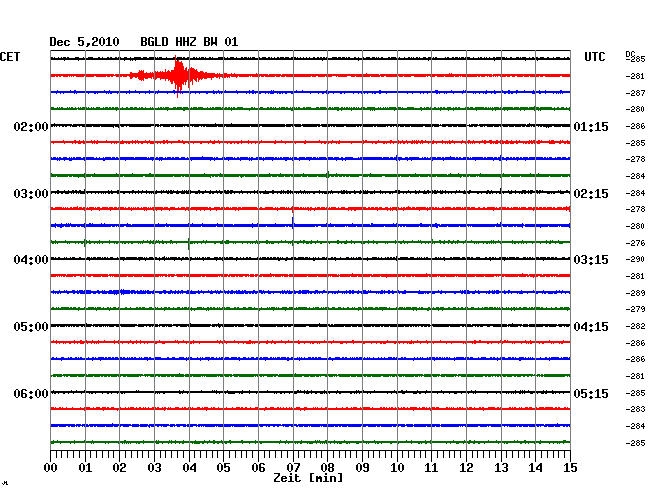Click the 01:15 UTC time label
Screen dimensions: 650x494
[590, 127]
